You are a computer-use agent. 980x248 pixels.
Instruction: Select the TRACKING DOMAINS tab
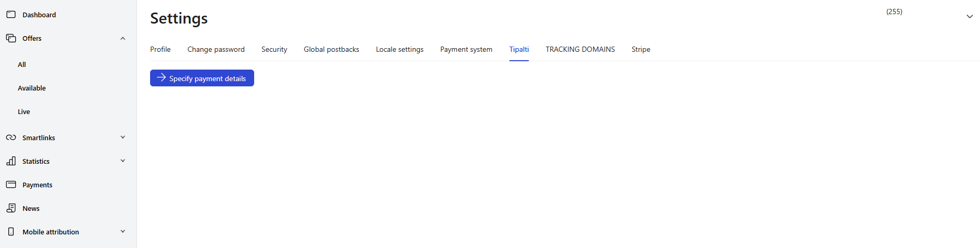pos(580,49)
